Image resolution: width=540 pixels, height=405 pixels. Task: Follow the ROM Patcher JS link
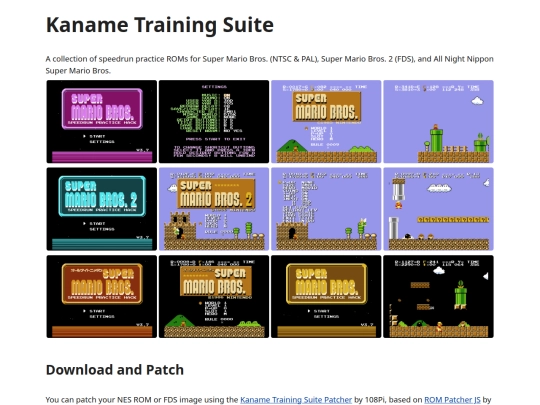coord(452,400)
